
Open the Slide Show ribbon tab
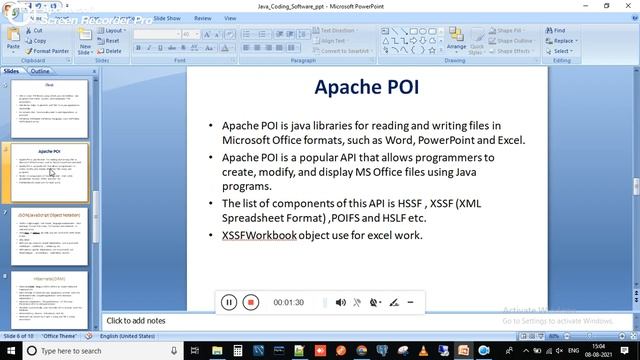coord(167,18)
